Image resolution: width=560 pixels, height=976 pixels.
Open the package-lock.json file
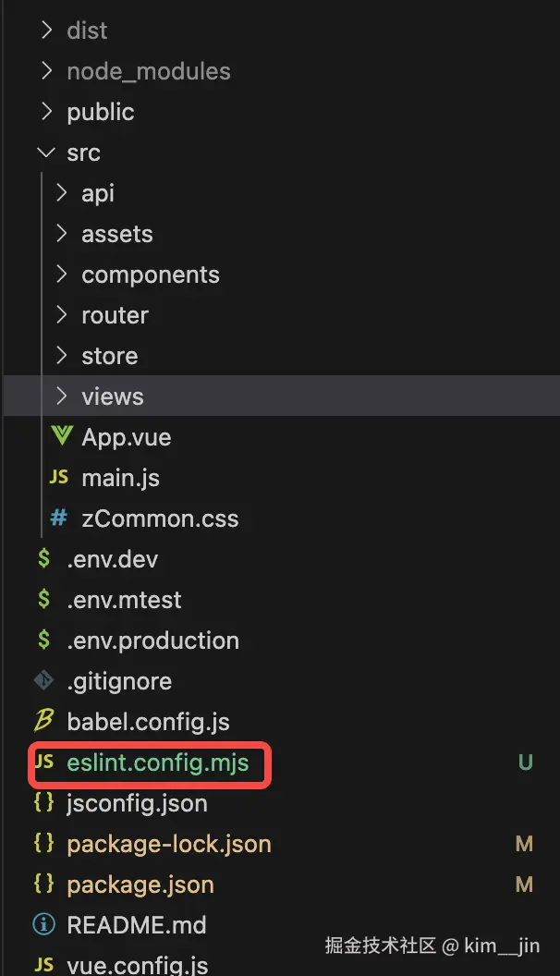169,844
